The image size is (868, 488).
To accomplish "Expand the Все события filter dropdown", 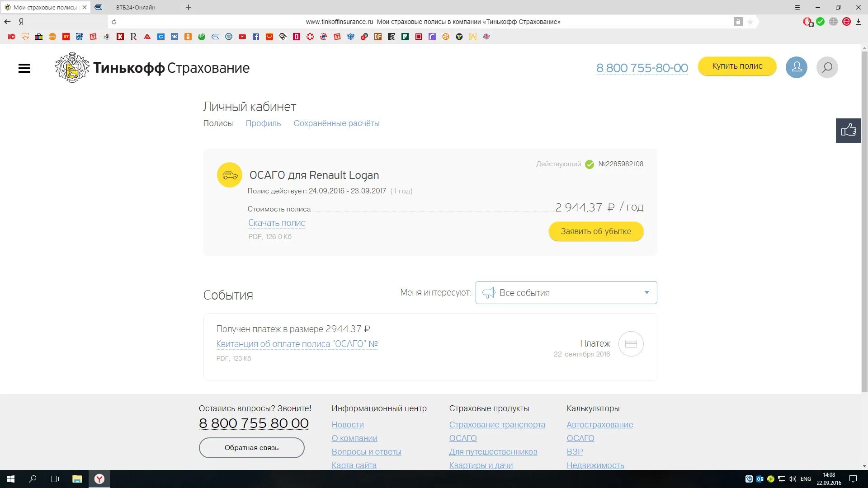I will point(566,293).
